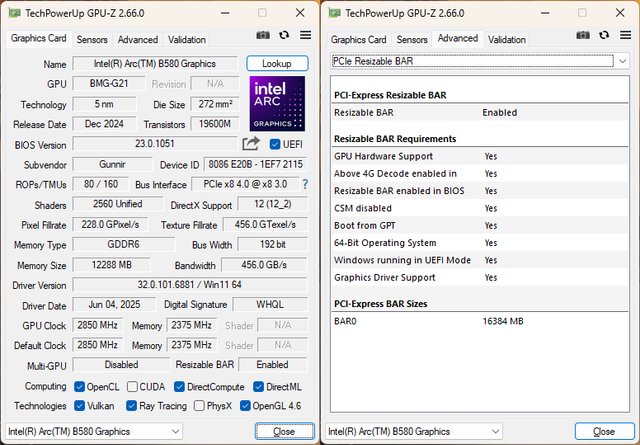Toggle the Vulkan checkbox
640x445 pixels.
pyautogui.click(x=79, y=406)
